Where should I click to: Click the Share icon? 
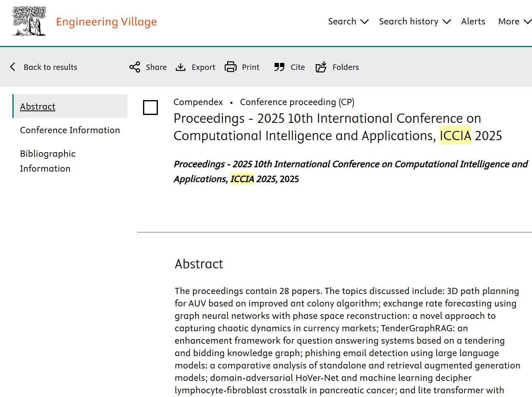(x=135, y=67)
